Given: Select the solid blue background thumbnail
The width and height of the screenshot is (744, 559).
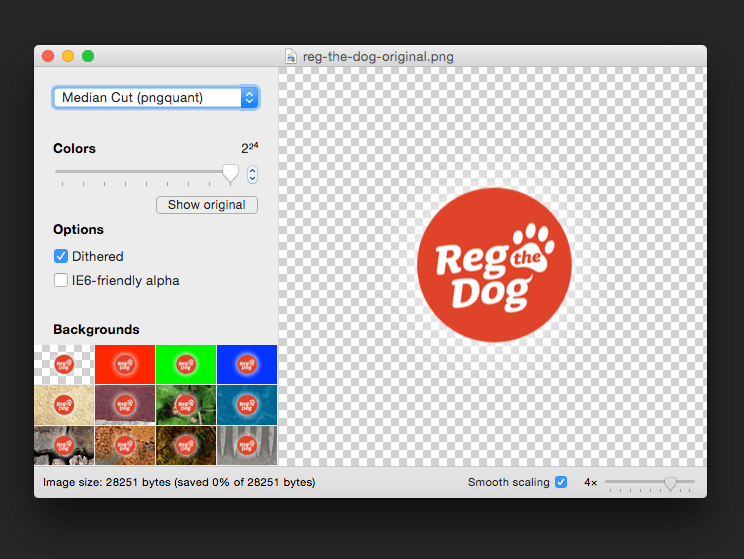Looking at the screenshot, I should click(247, 364).
